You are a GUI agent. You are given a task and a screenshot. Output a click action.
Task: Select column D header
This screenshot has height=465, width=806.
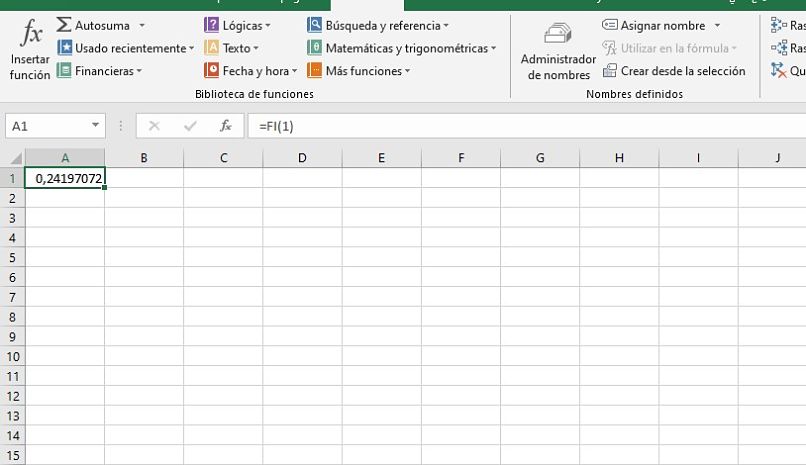[302, 158]
